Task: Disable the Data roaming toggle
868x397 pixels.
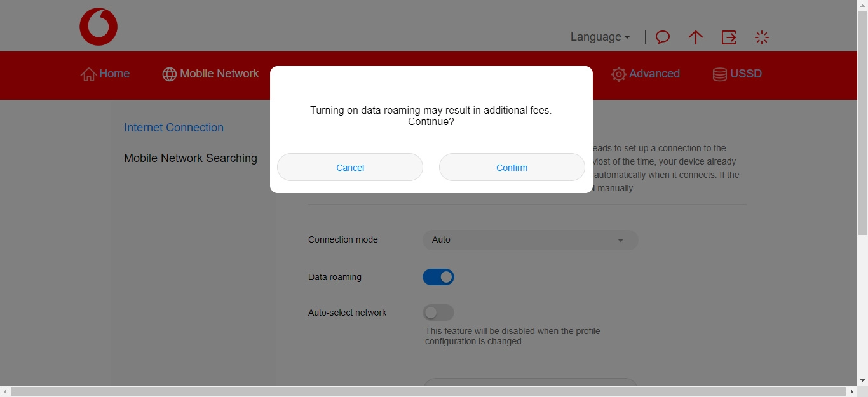Action: point(438,277)
